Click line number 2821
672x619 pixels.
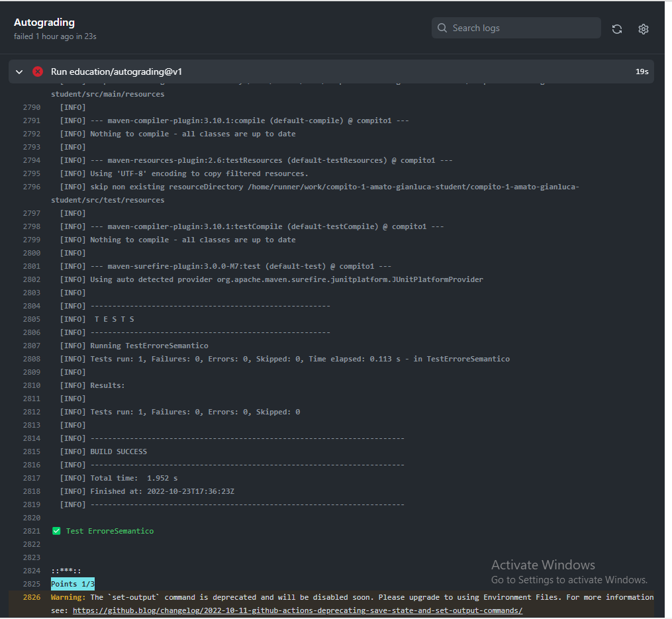(x=32, y=531)
